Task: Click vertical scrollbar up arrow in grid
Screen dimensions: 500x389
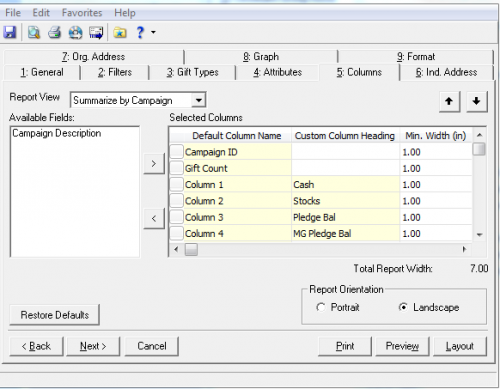Action: coord(479,135)
